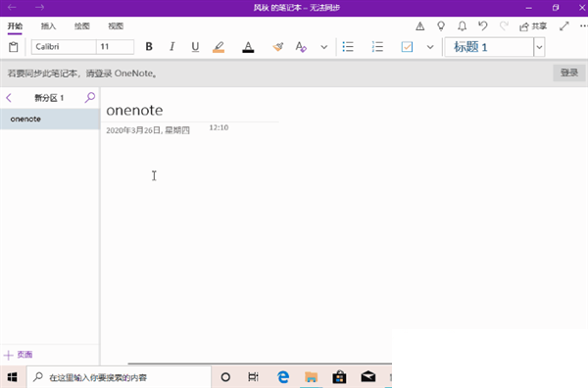The width and height of the screenshot is (588, 388).
Task: Apply the font color
Action: click(x=248, y=47)
